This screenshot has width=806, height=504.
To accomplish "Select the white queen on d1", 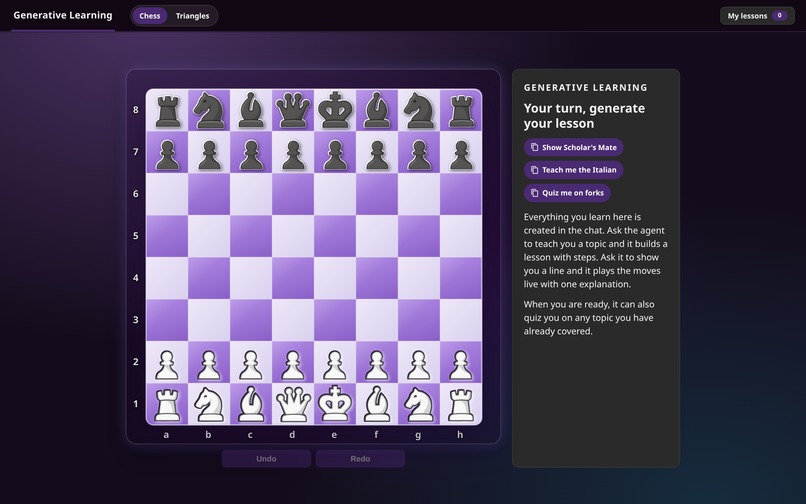I will coord(293,404).
